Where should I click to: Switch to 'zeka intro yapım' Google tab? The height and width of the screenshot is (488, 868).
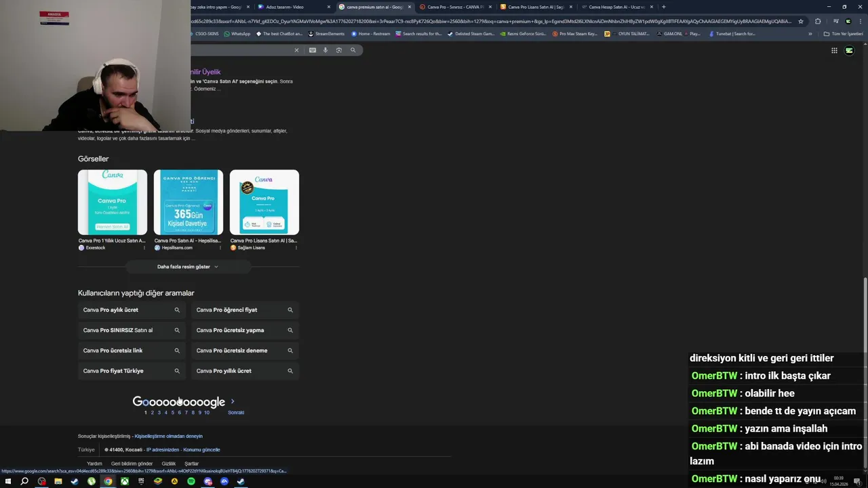(220, 7)
